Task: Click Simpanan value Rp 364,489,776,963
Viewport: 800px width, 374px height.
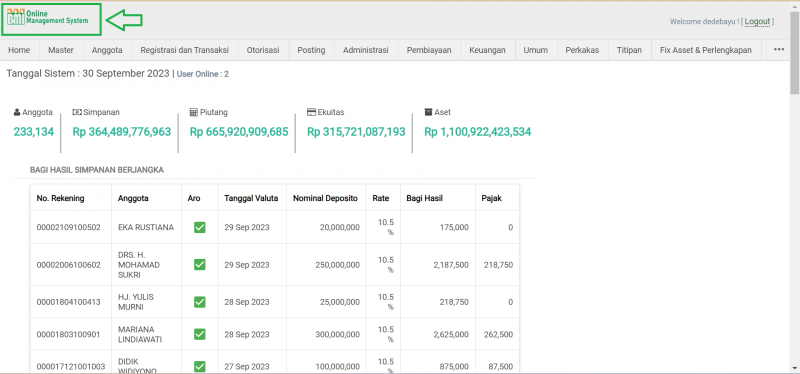Action: point(121,132)
